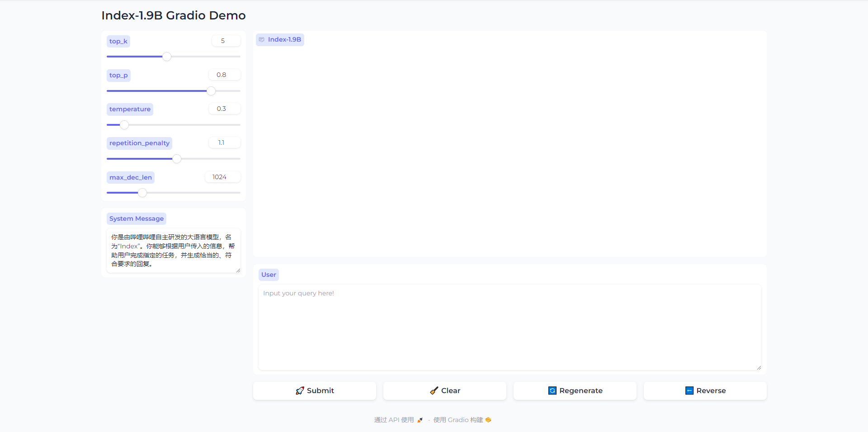
Task: Click the User label above the query box
Action: [x=269, y=275]
